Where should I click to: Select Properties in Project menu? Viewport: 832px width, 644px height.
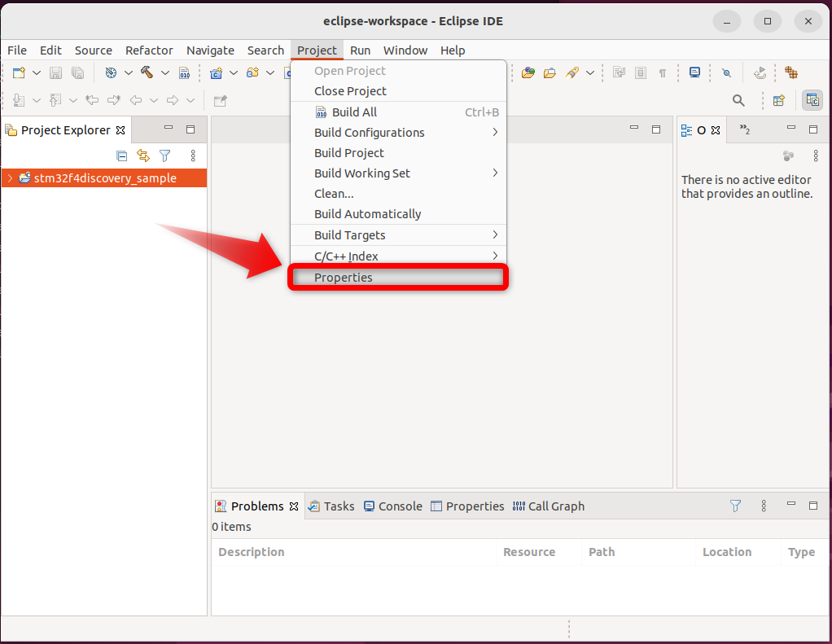click(x=398, y=278)
